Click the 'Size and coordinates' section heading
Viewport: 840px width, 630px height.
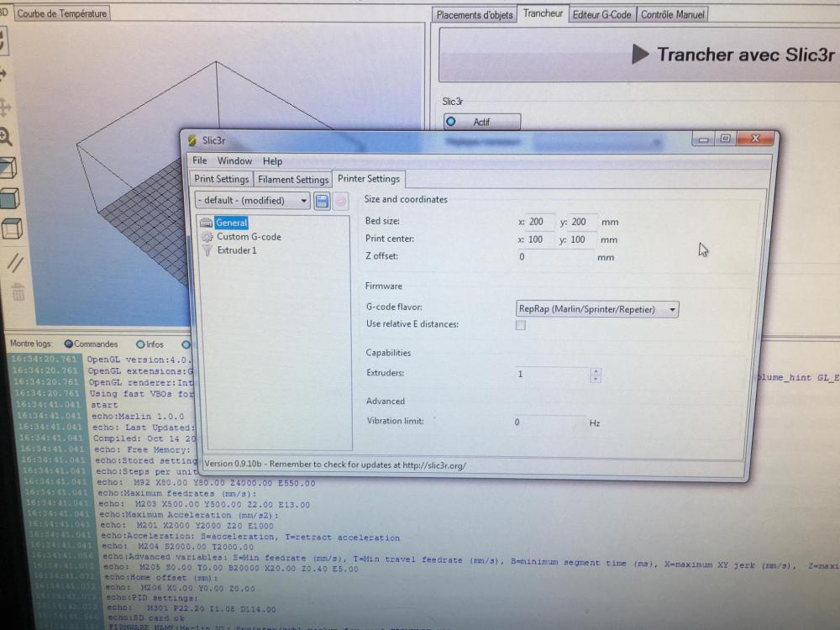(x=406, y=199)
